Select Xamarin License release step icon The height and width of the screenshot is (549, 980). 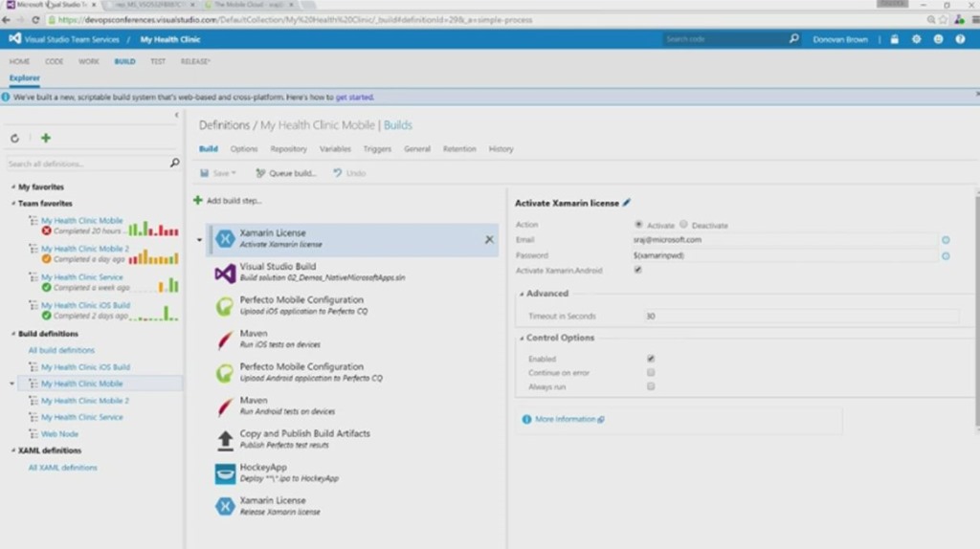tap(225, 507)
